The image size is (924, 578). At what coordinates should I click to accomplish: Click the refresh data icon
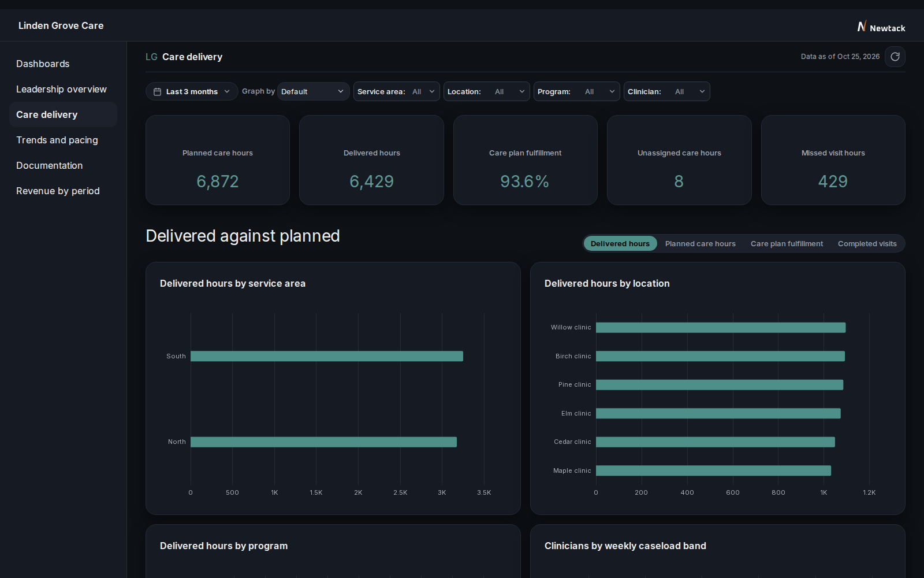point(895,57)
